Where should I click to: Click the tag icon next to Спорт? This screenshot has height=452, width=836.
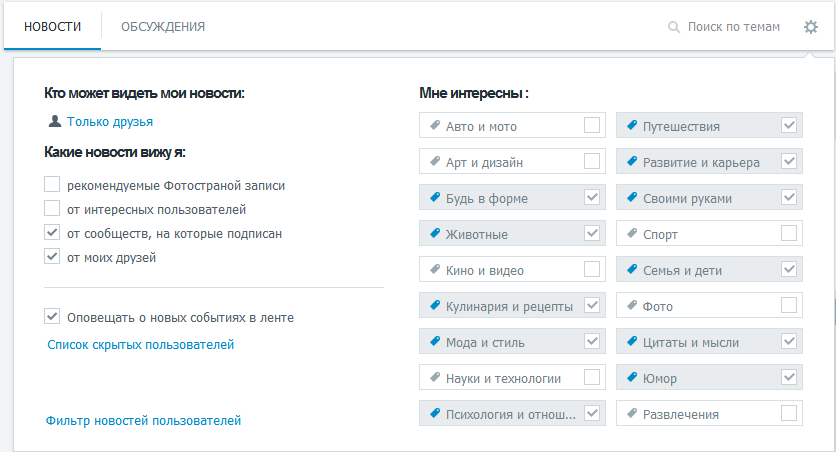pyautogui.click(x=632, y=233)
